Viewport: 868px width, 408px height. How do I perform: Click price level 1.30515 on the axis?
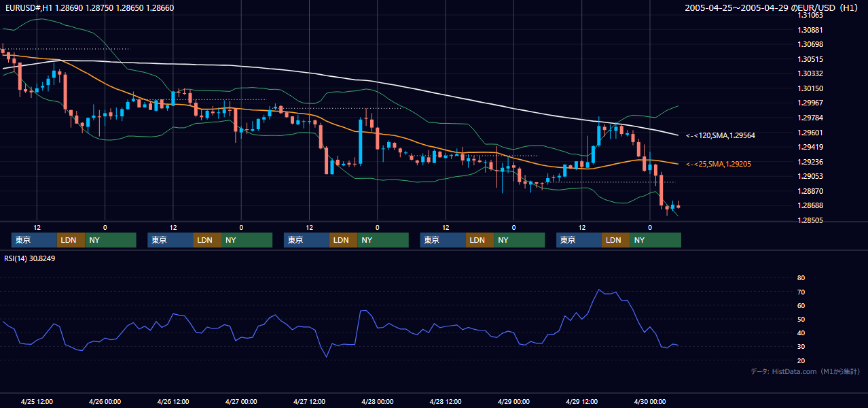click(x=810, y=59)
